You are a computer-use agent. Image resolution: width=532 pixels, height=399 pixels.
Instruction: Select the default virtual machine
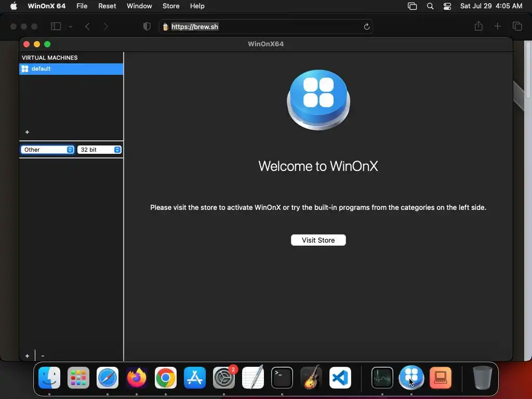click(71, 69)
